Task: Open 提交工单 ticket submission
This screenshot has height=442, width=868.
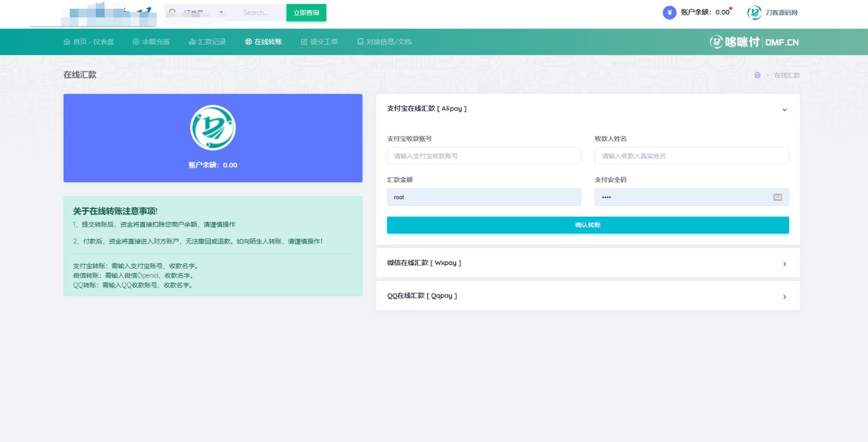Action: click(319, 42)
